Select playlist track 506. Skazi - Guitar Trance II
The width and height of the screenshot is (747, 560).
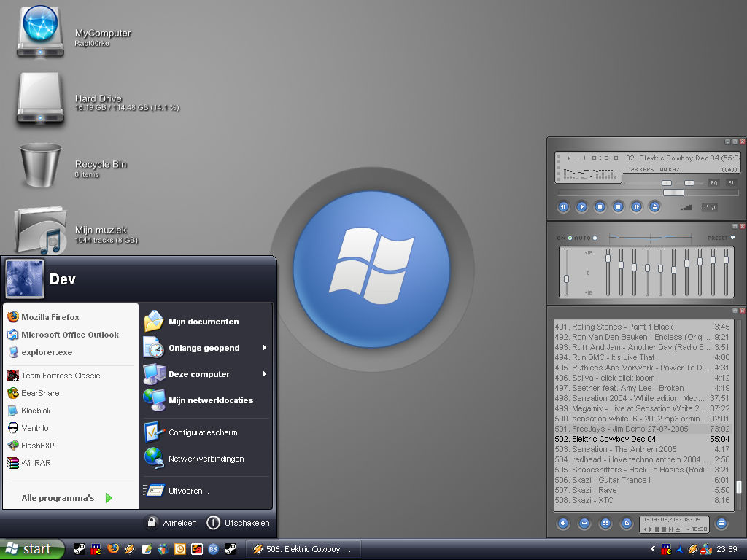click(x=642, y=480)
